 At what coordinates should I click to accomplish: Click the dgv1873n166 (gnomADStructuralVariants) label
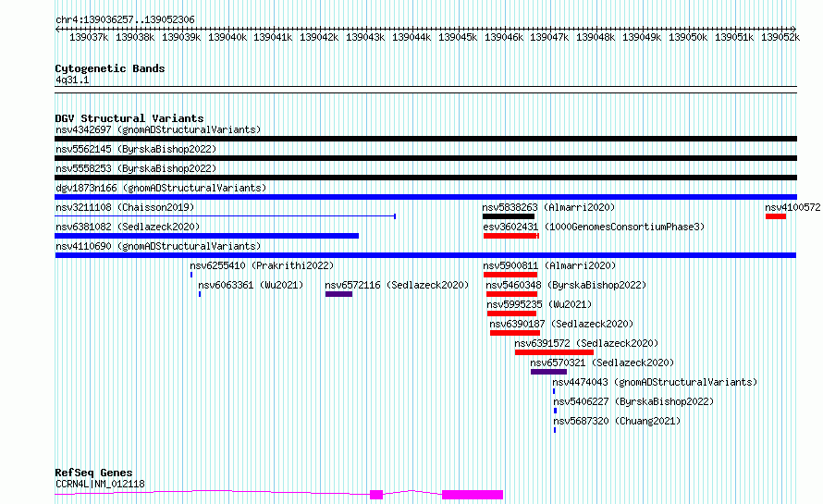point(161,188)
